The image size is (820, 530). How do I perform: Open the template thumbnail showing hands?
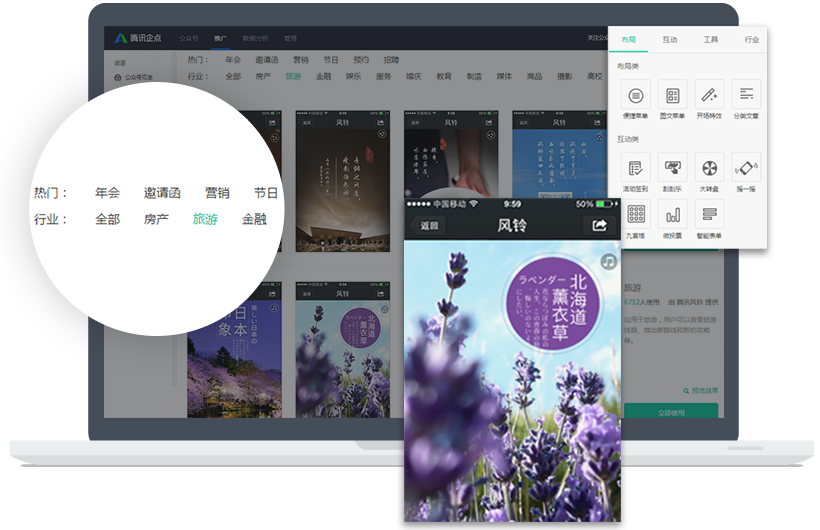(x=451, y=154)
